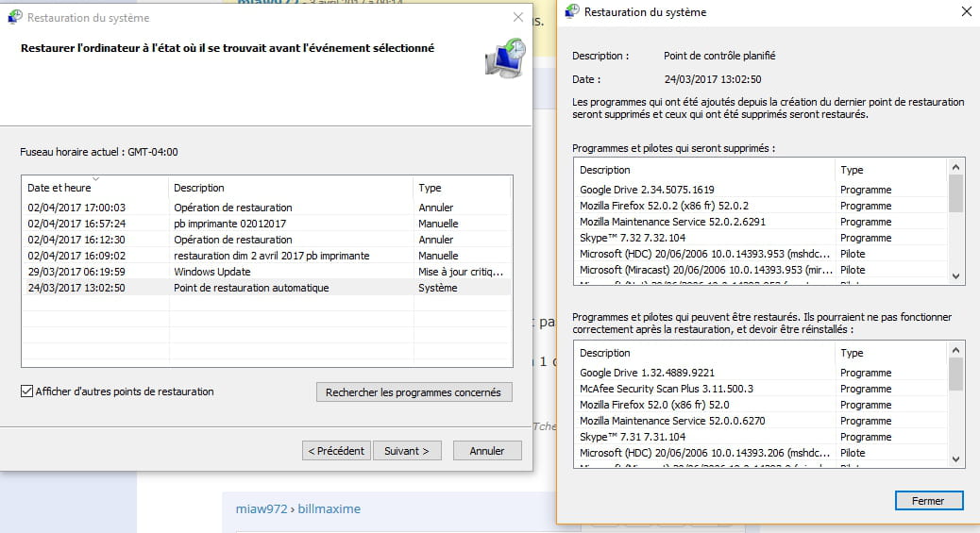Click the left dialog title bar icon
The height and width of the screenshot is (533, 980).
pos(15,17)
